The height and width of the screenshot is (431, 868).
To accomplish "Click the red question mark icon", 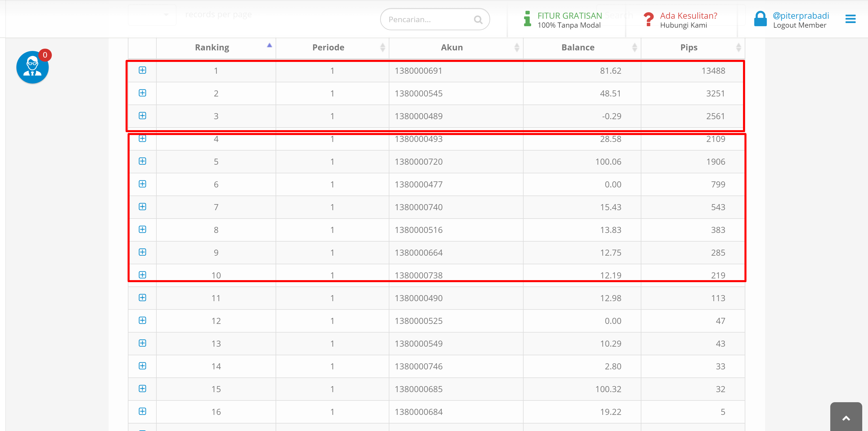I will tap(648, 19).
